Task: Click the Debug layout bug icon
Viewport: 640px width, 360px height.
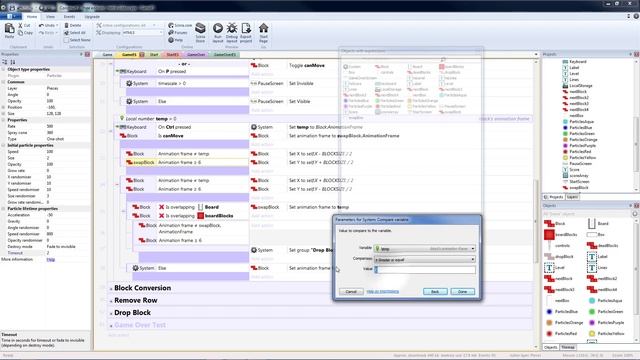Action: pyautogui.click(x=232, y=28)
